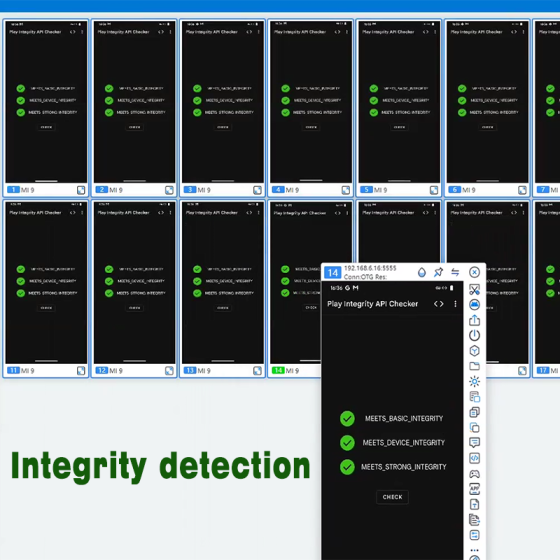Click the number 17 badge in the device grid
The image size is (560, 560).
pos(542,370)
